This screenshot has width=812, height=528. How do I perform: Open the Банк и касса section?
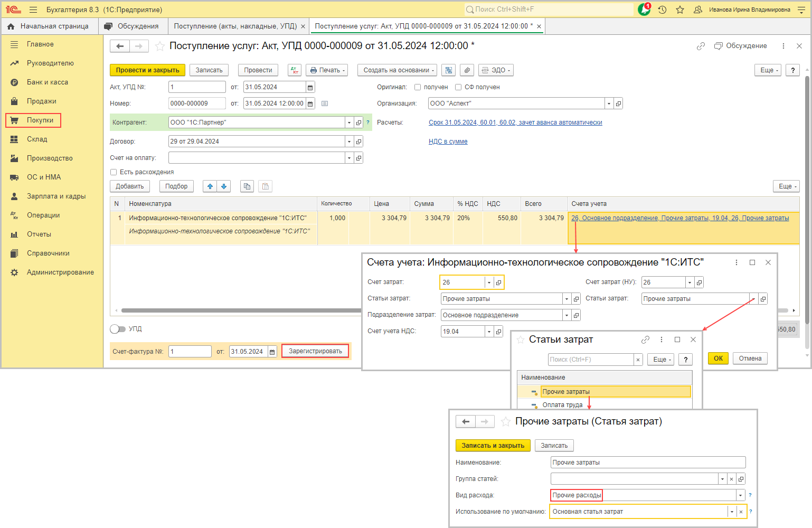point(48,82)
